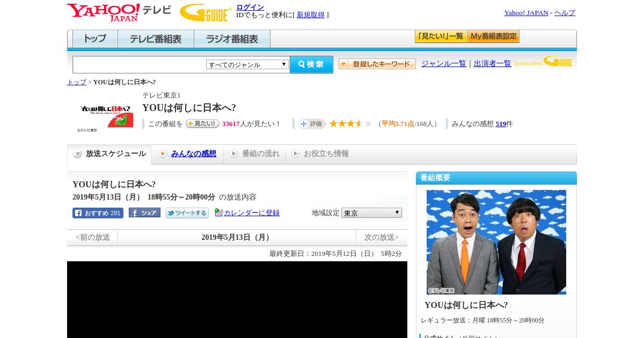The image size is (644, 338).
Task: Select the 番組の流れ tab
Action: [x=254, y=154]
